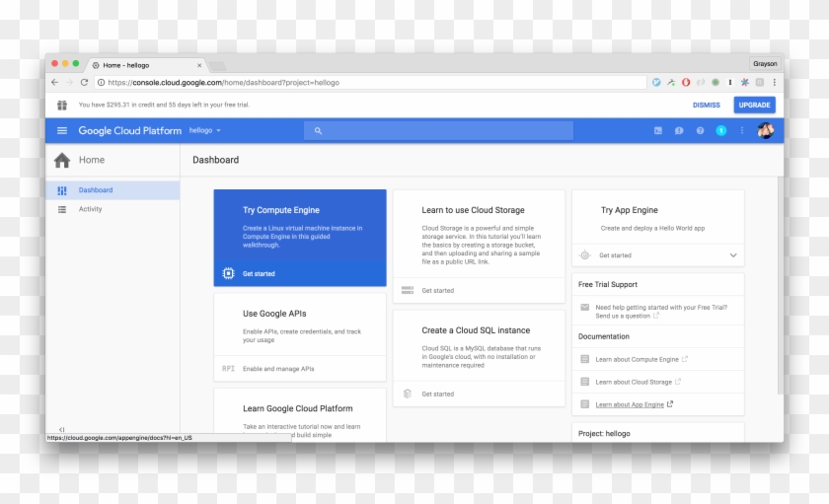
Task: Expand the Try App Engine card chevron
Action: click(732, 255)
